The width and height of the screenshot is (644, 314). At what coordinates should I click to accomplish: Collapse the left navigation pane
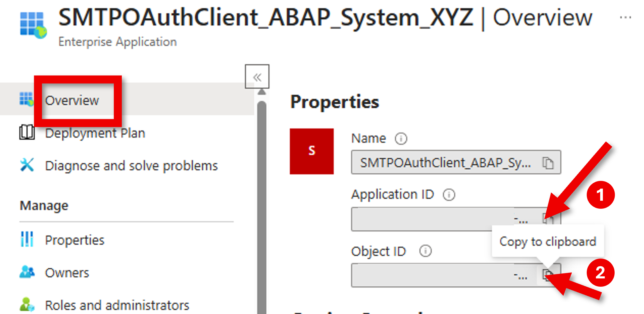click(x=257, y=76)
